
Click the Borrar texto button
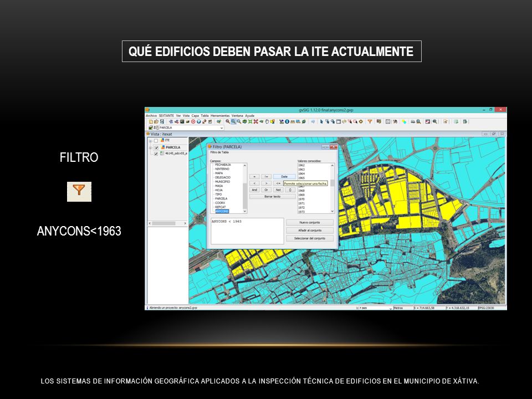[x=273, y=196]
